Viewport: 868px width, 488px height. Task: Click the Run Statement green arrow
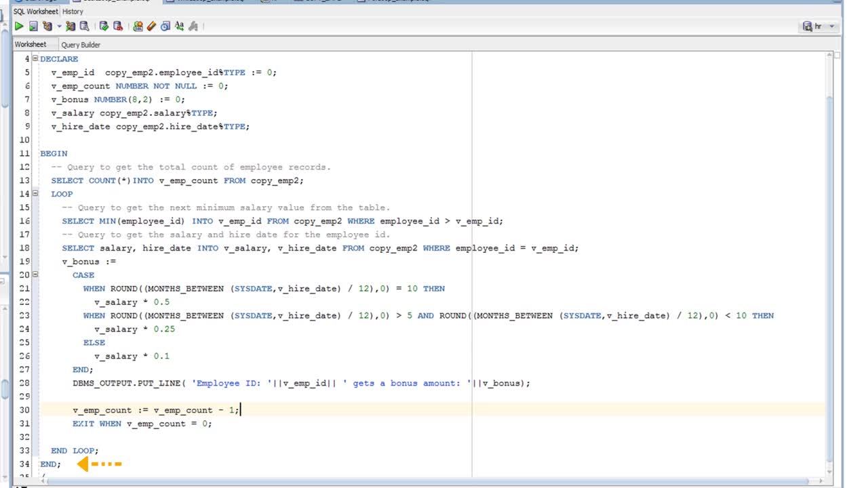pos(19,26)
